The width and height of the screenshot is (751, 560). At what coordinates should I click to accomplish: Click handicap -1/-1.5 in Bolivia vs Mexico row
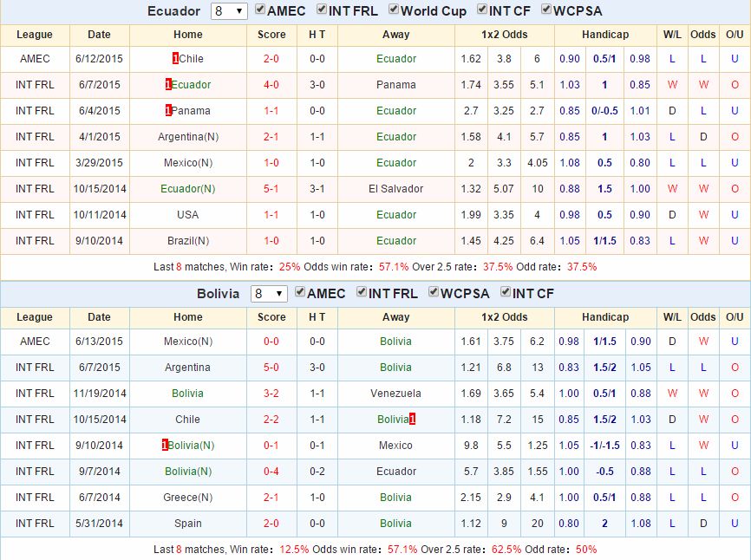pyautogui.click(x=604, y=446)
